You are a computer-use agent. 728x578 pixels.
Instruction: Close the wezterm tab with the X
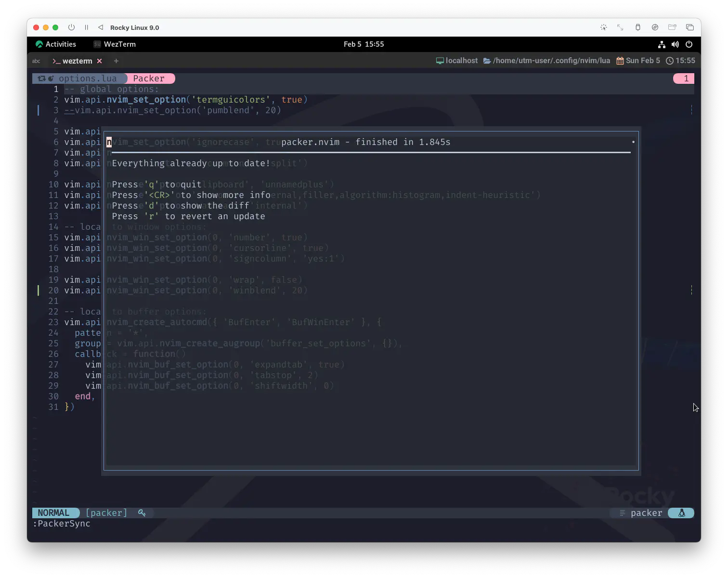(100, 61)
